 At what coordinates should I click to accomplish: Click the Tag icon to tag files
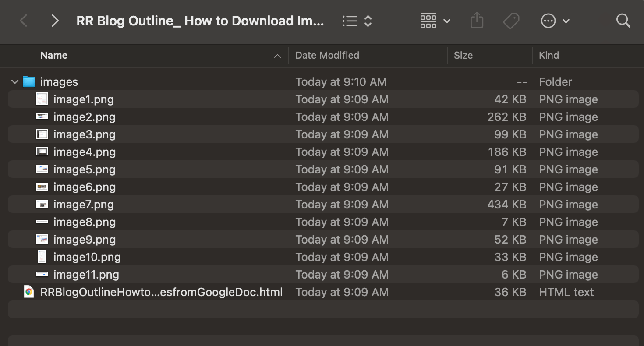coord(511,20)
